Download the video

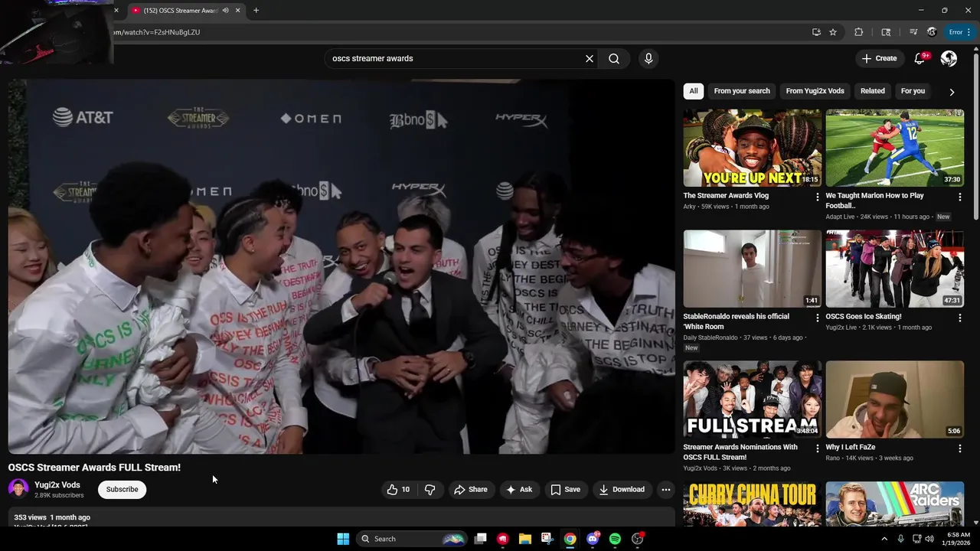pyautogui.click(x=621, y=490)
